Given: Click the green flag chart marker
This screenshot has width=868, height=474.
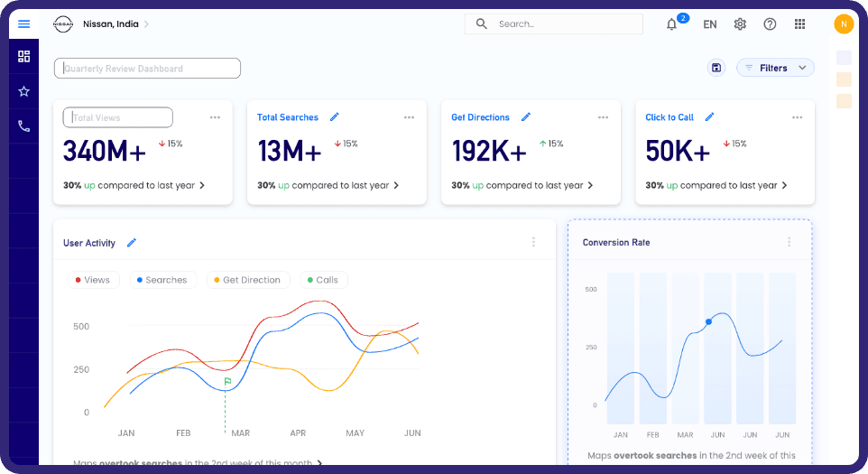Looking at the screenshot, I should click(x=227, y=381).
